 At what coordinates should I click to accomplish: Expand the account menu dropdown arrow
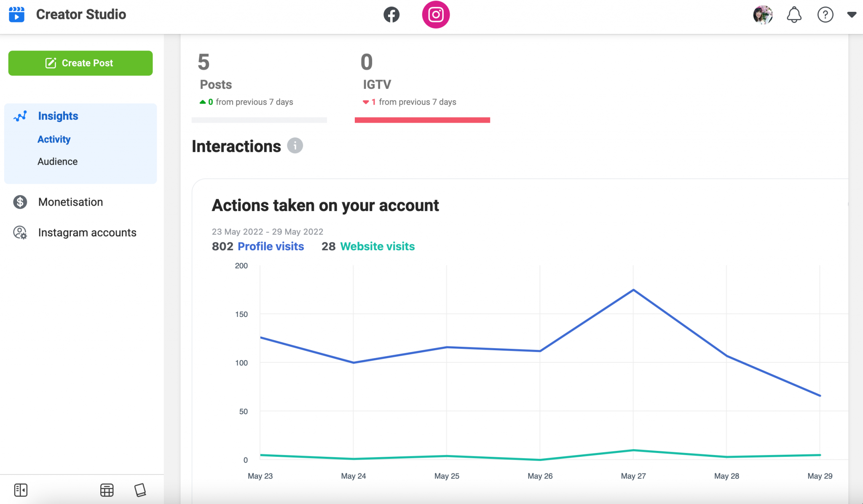(x=852, y=14)
